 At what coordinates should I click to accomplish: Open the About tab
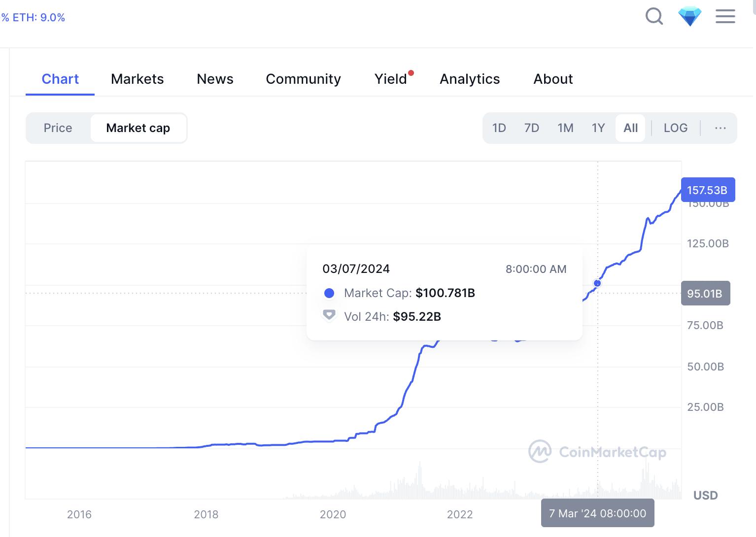553,79
